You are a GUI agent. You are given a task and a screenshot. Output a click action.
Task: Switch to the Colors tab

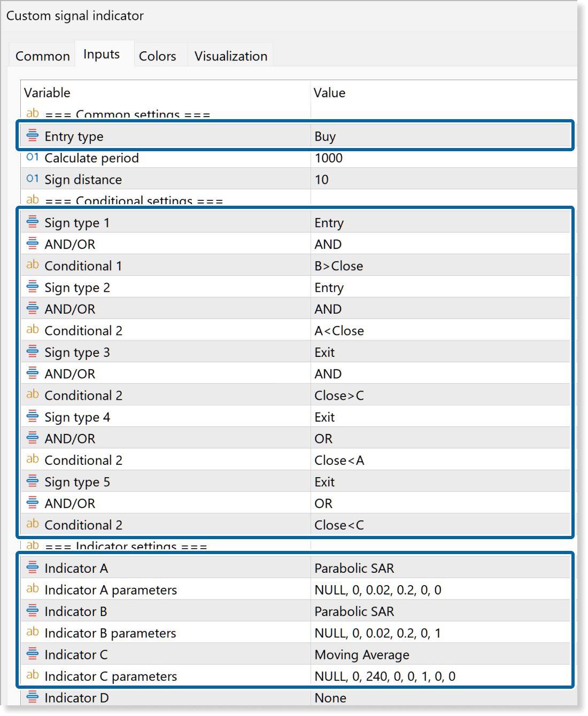(157, 55)
